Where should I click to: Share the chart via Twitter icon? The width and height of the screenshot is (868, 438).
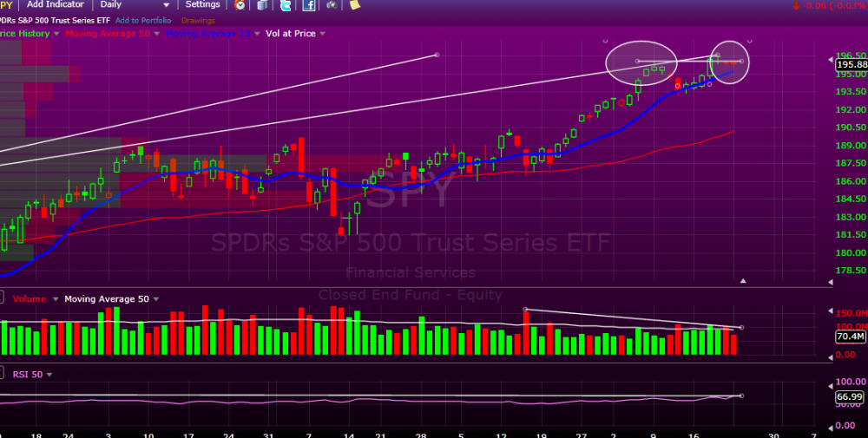(x=286, y=5)
